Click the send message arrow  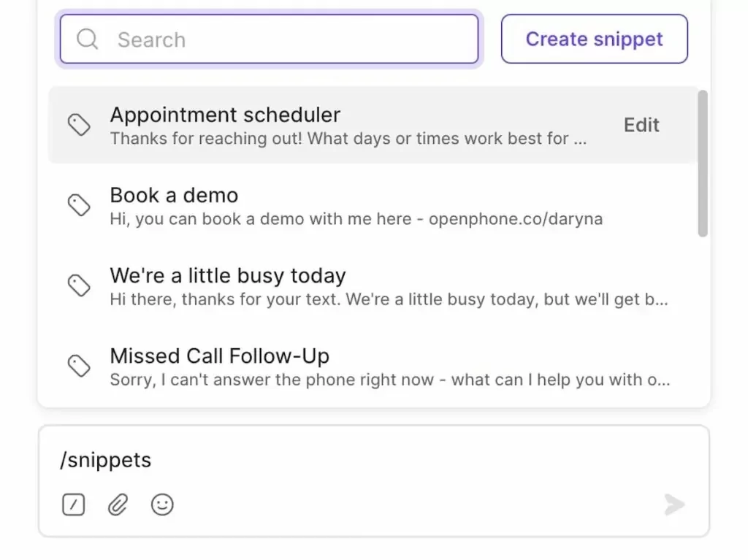pos(673,504)
